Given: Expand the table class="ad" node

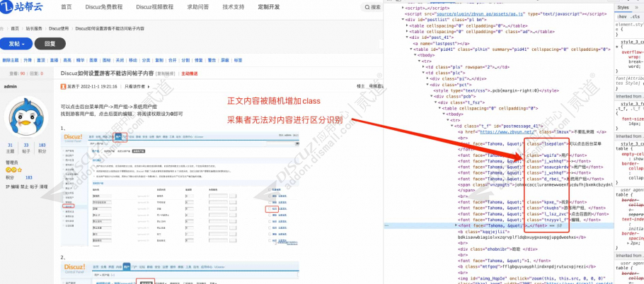Looking at the screenshot, I should 408,31.
